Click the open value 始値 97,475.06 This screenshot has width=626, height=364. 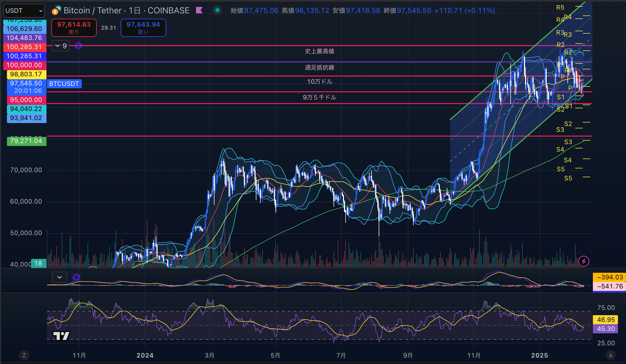[x=255, y=10]
